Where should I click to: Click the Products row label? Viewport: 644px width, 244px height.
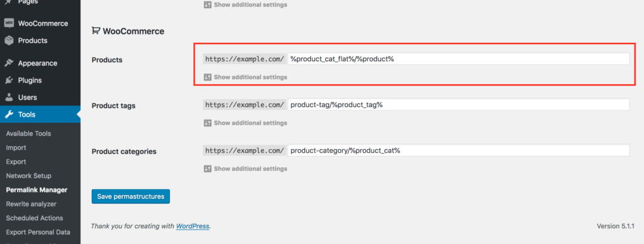107,60
